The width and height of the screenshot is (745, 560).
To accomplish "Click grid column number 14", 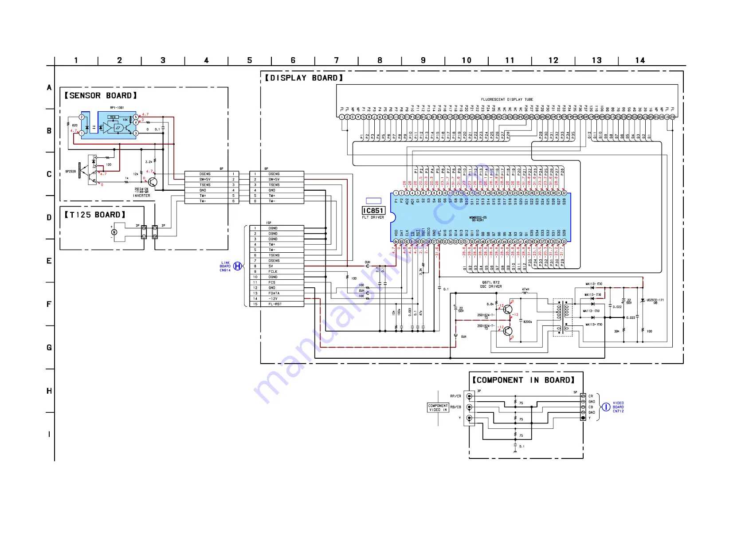I will [x=640, y=60].
